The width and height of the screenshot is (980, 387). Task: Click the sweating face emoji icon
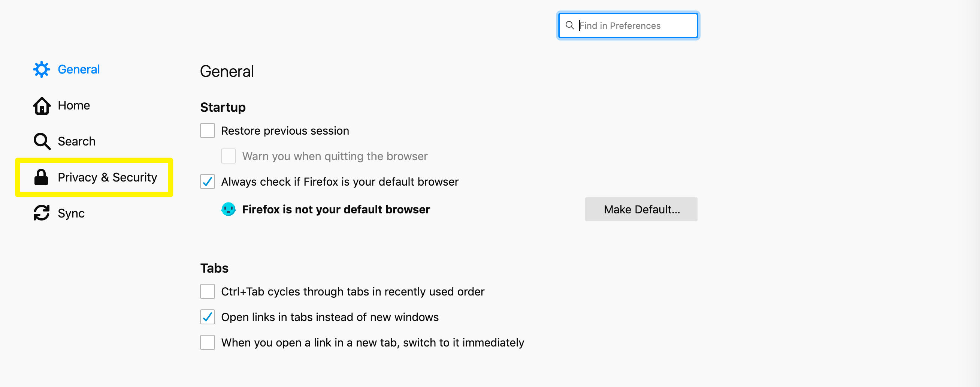coord(228,209)
